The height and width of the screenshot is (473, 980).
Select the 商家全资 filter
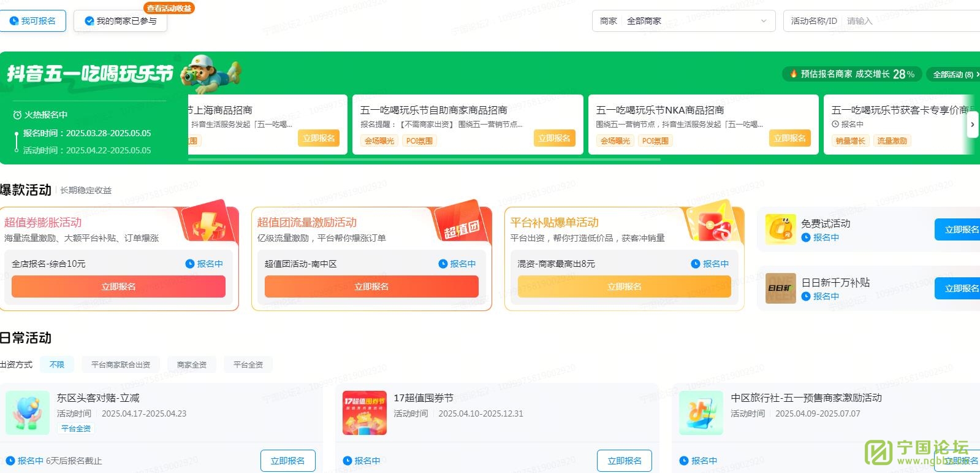(x=192, y=364)
